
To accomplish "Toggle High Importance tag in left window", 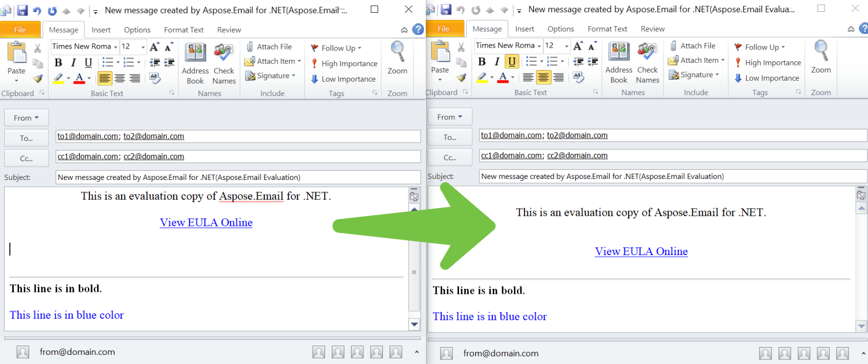I will 344,63.
